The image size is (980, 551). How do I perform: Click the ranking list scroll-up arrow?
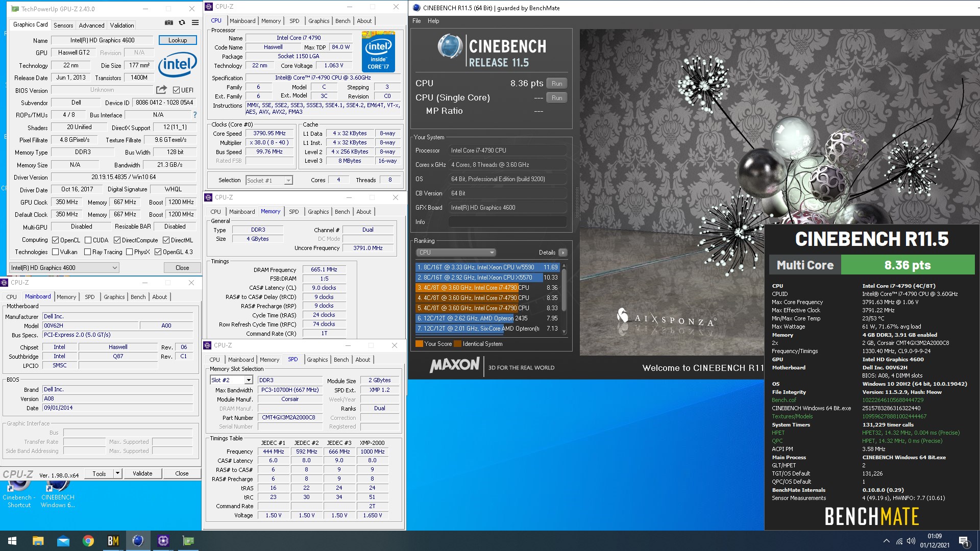click(x=564, y=266)
